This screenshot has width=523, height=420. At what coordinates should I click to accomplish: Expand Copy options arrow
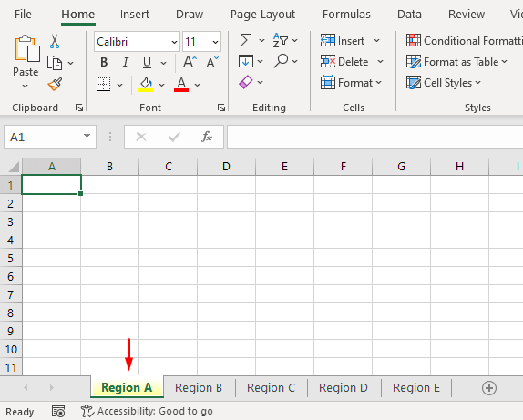click(71, 63)
